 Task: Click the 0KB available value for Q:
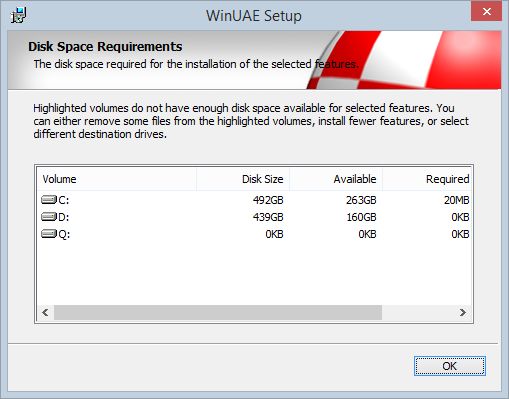click(x=367, y=234)
